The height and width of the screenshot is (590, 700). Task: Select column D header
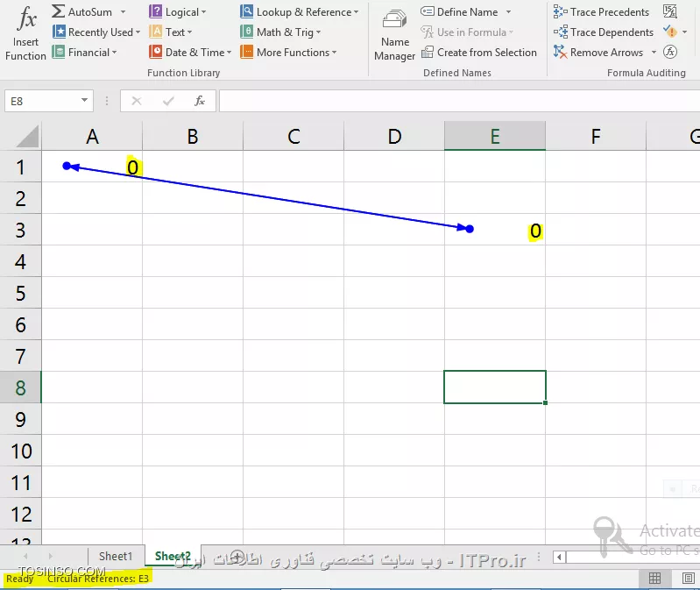[x=394, y=136]
